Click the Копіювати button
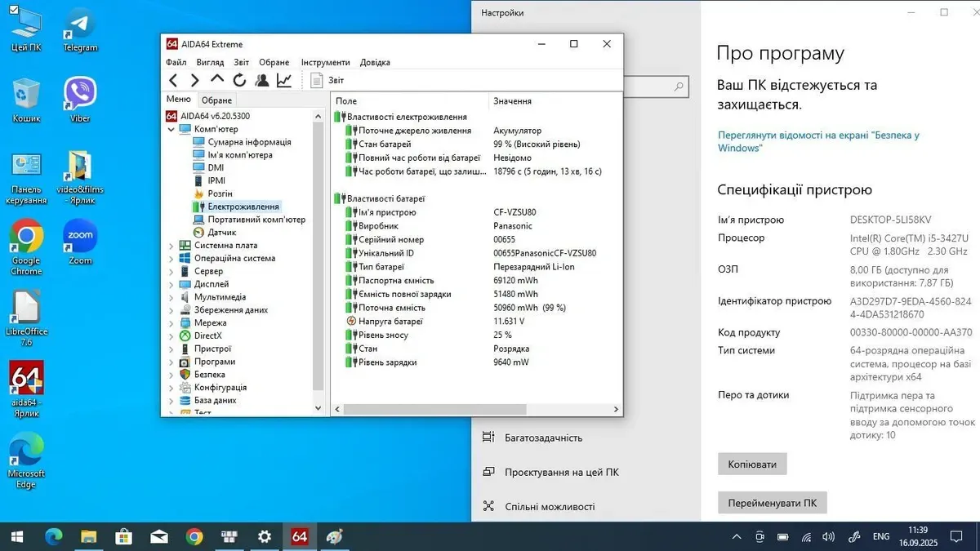The image size is (980, 551). 751,464
